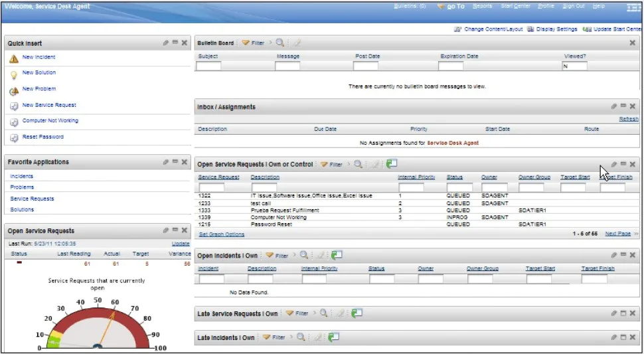Click the New Incident warning triangle icon

tap(13, 59)
